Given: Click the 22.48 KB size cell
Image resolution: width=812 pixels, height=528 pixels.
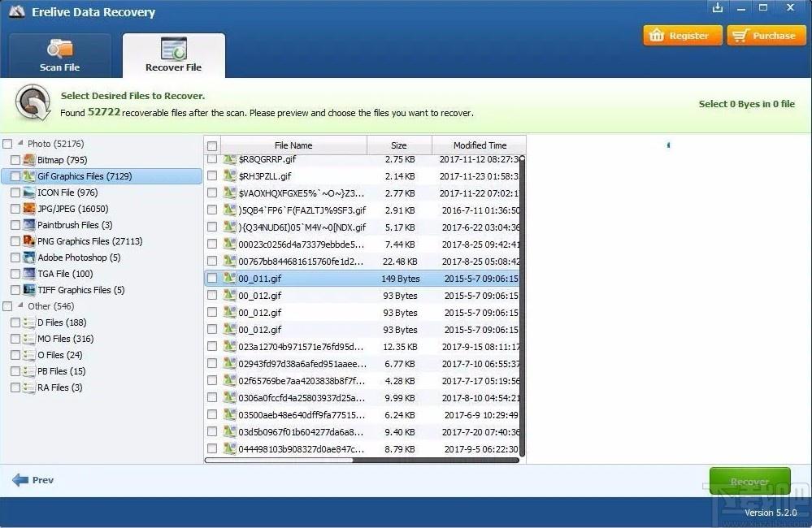Looking at the screenshot, I should 400,262.
